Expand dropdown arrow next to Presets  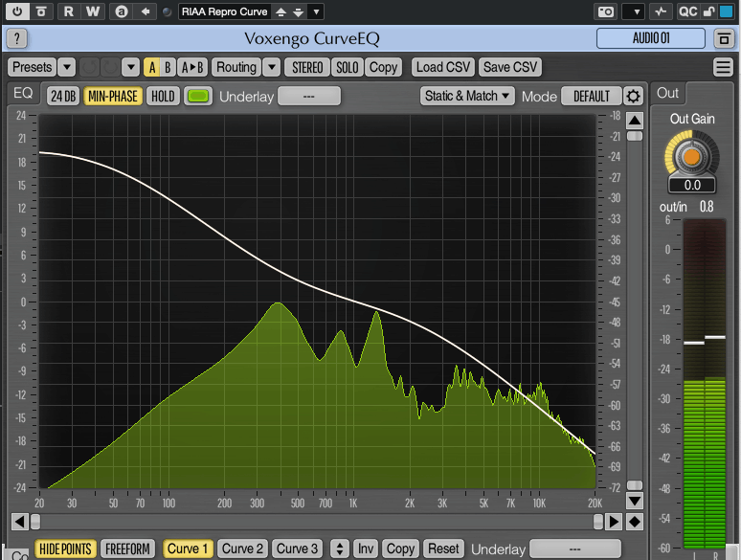pos(67,67)
